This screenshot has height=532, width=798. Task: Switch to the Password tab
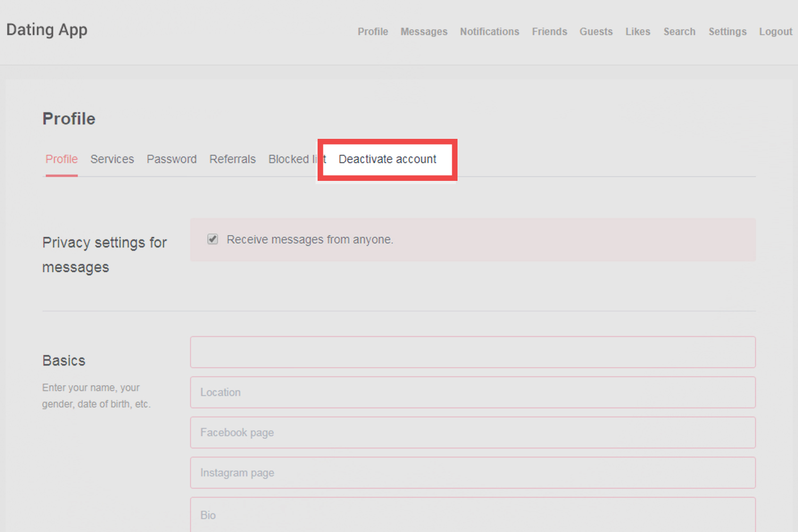[x=171, y=159]
